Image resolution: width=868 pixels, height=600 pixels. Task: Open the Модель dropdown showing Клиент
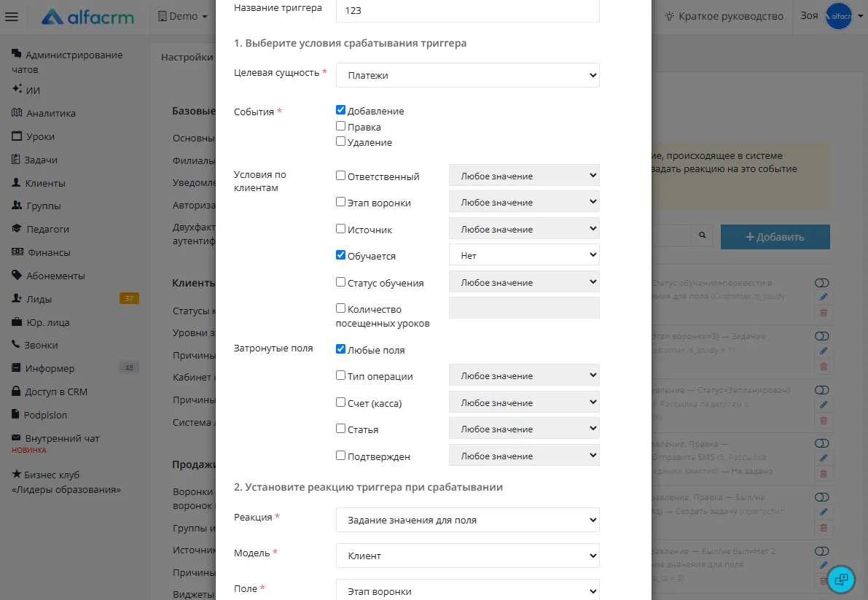468,556
